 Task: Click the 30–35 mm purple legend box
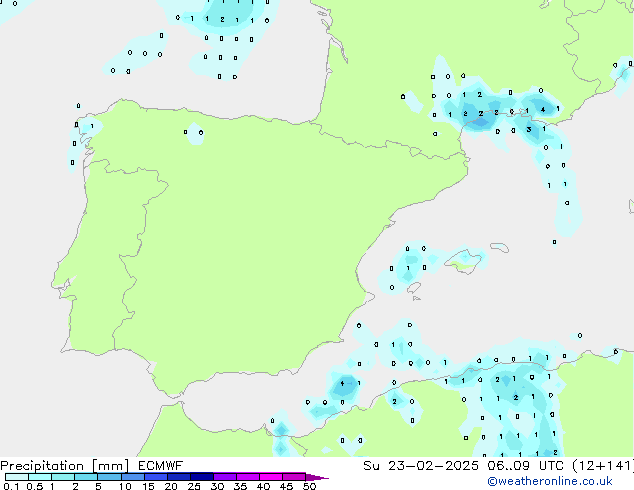[x=224, y=477]
